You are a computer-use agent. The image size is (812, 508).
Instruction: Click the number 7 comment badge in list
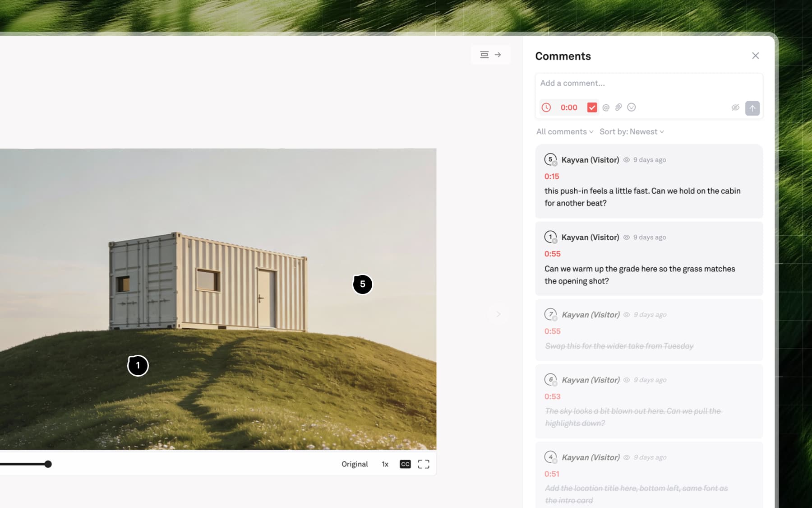550,314
